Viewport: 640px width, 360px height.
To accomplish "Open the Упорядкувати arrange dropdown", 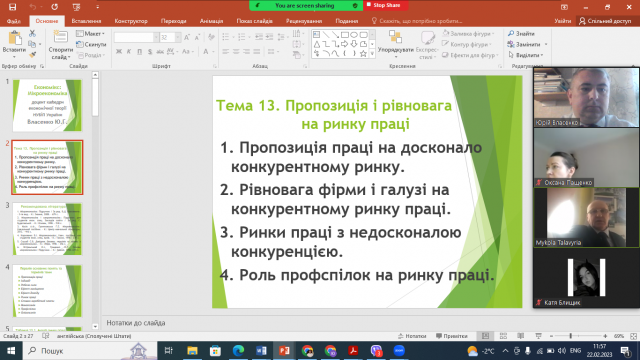I will (x=395, y=44).
